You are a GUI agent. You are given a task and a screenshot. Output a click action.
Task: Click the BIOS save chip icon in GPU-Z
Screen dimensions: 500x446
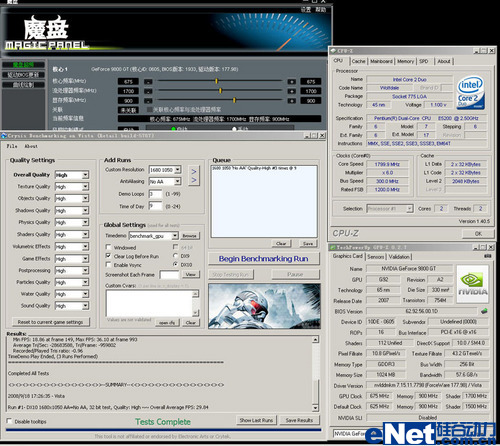484,311
